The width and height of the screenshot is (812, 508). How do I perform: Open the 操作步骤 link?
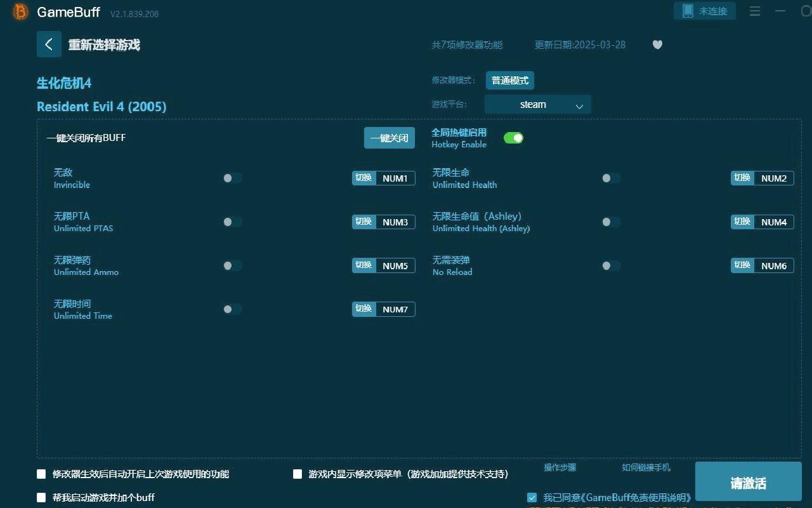pyautogui.click(x=560, y=467)
